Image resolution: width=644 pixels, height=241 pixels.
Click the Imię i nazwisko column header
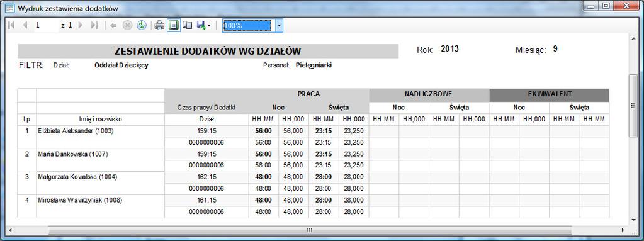tap(100, 120)
